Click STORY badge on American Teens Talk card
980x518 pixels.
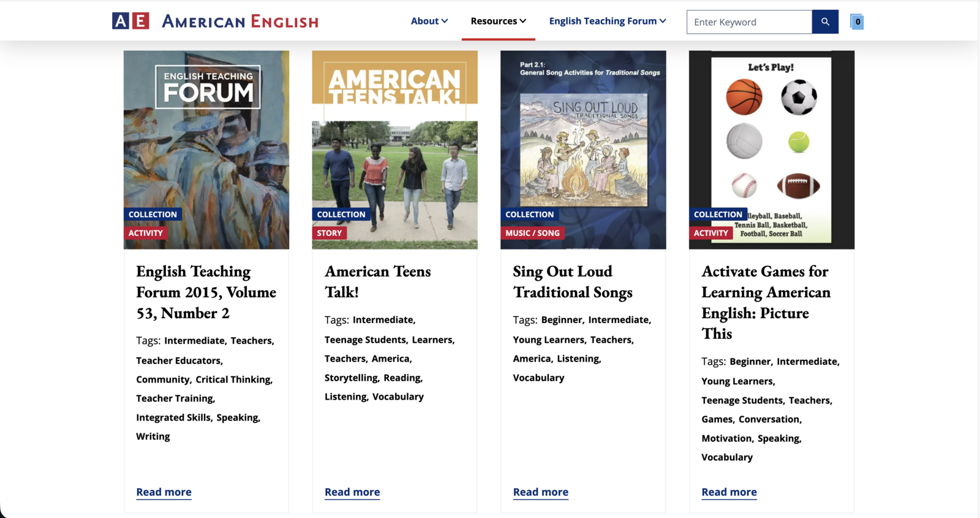coord(330,233)
